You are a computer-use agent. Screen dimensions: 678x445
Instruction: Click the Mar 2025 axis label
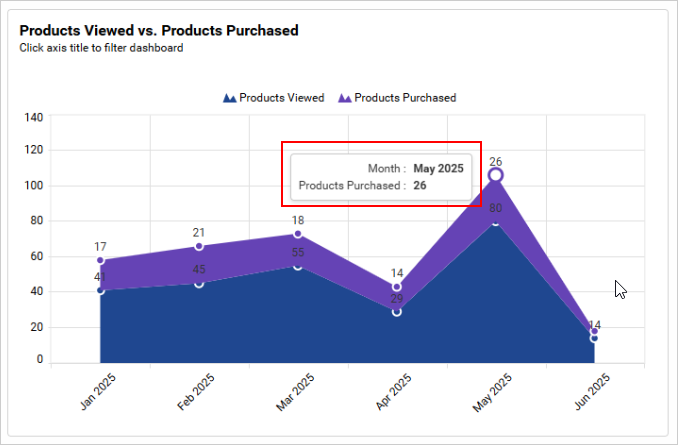(297, 390)
